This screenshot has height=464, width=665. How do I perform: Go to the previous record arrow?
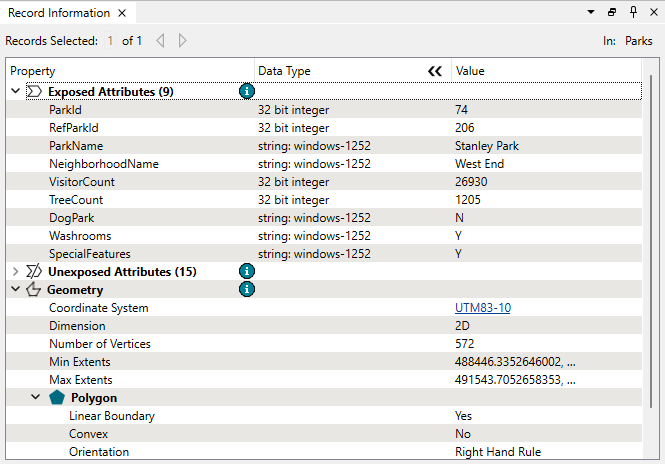160,41
